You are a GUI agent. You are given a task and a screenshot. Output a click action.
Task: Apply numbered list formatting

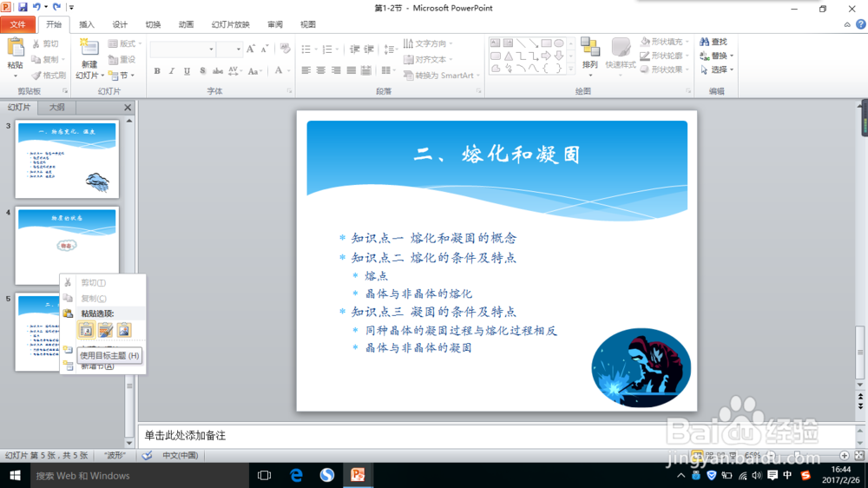coord(330,49)
